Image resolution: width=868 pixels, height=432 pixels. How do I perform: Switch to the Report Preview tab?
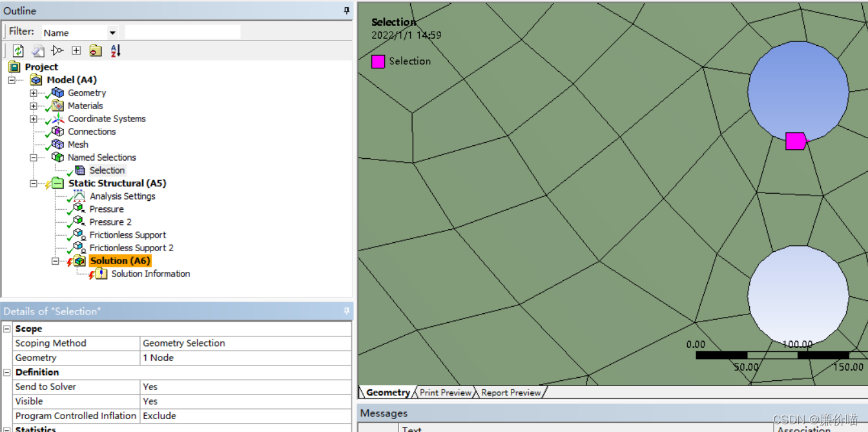click(511, 393)
